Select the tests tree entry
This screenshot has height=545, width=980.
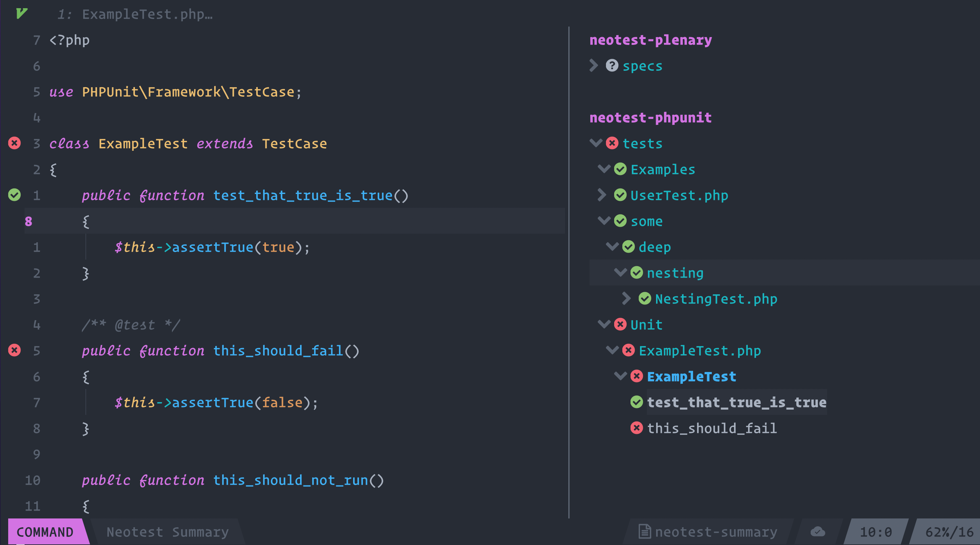coord(642,144)
